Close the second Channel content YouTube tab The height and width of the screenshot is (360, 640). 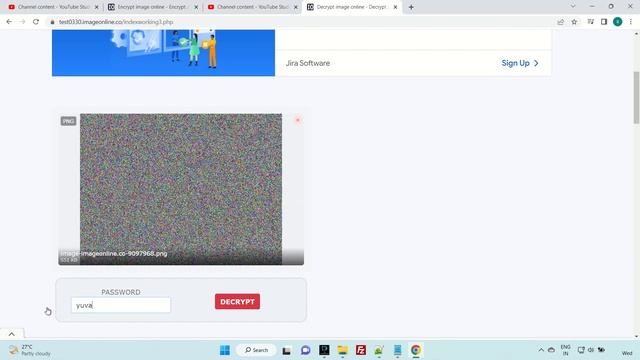tap(296, 7)
